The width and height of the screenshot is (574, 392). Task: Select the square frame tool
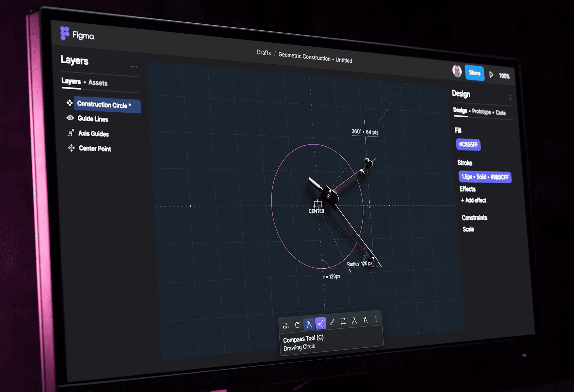point(343,321)
